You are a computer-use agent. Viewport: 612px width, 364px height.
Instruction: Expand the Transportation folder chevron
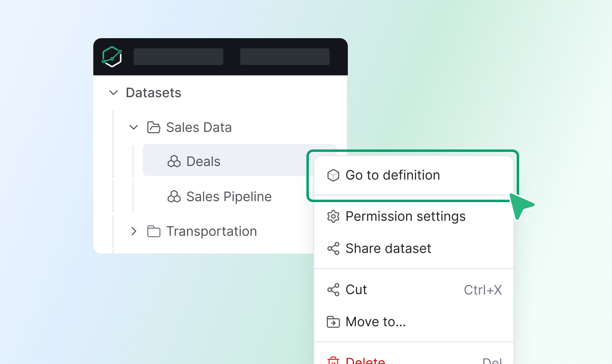[134, 231]
